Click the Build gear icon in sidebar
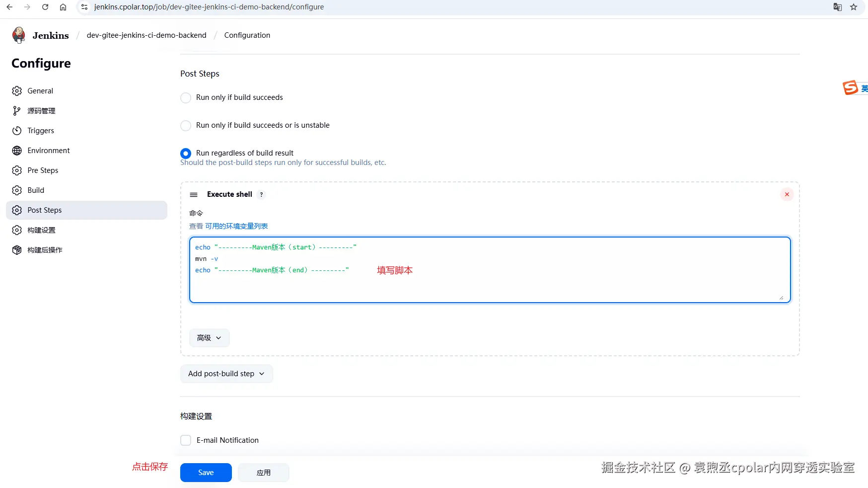The image size is (868, 488). pyautogui.click(x=17, y=190)
